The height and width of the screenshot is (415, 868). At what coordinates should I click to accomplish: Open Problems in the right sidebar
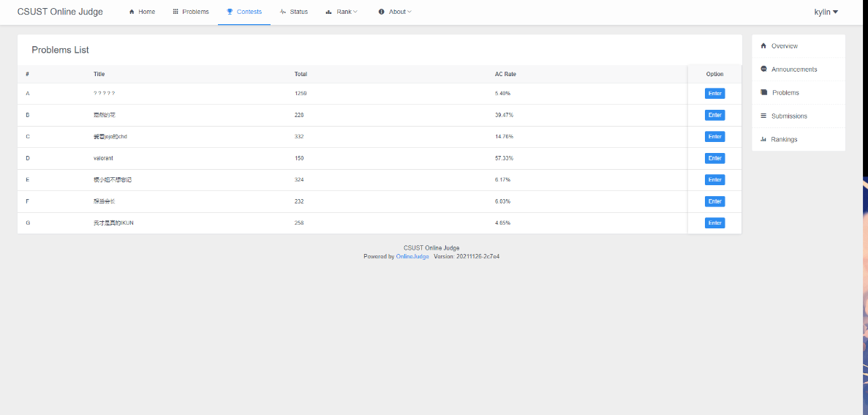click(x=785, y=93)
